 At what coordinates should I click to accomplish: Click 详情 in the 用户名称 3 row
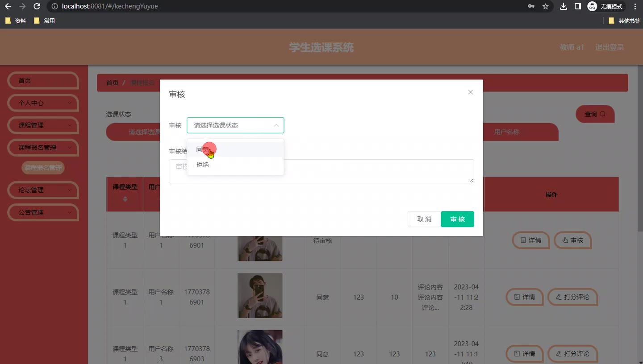click(x=524, y=354)
